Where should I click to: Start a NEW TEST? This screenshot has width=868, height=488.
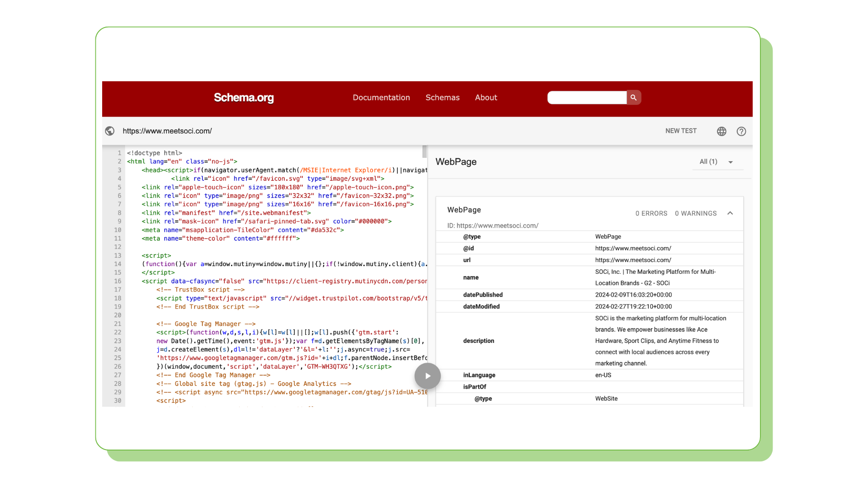point(681,131)
